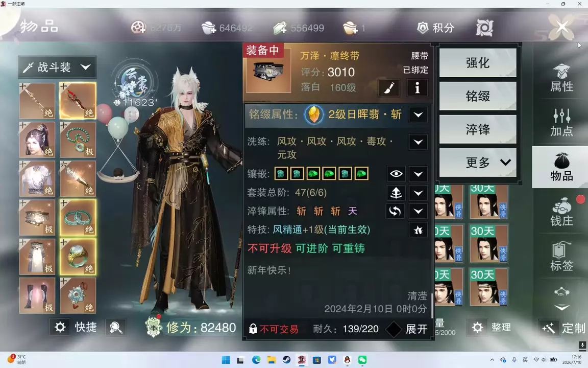
Task: Expand the 镶嵌 gems dropdown arrow
Action: (418, 174)
